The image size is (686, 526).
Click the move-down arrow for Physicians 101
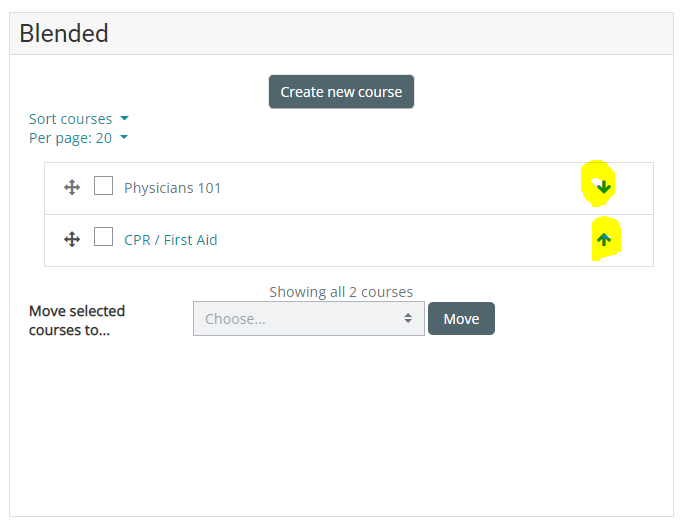[603, 187]
